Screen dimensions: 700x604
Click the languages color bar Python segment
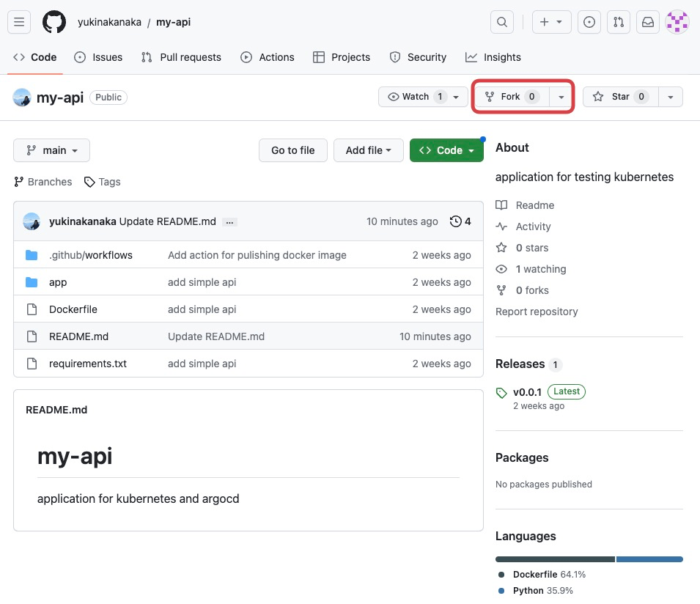pos(649,559)
